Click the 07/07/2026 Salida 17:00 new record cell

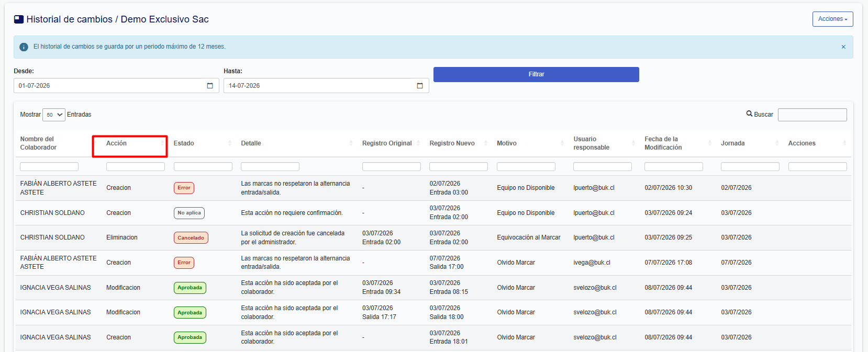click(447, 263)
